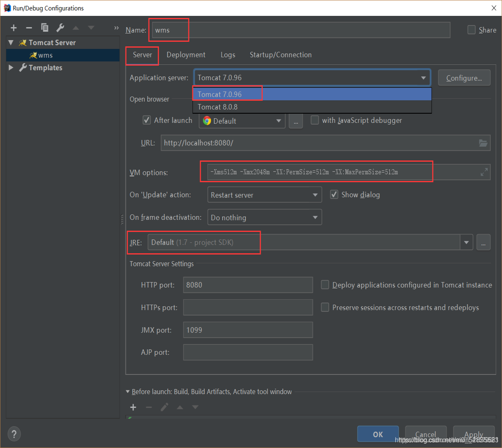Edit the Before launch task with the pencil icon
This screenshot has height=448, width=502.
tap(164, 407)
